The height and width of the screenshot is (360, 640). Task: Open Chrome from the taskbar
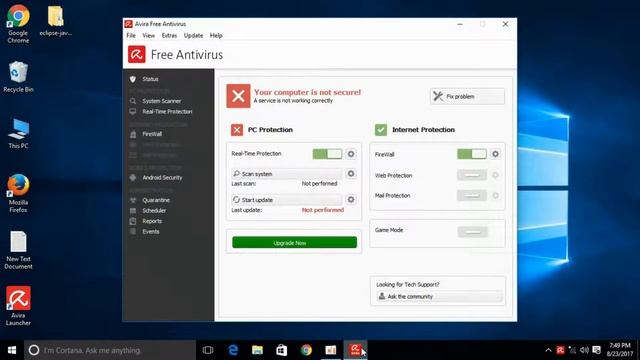coord(306,350)
